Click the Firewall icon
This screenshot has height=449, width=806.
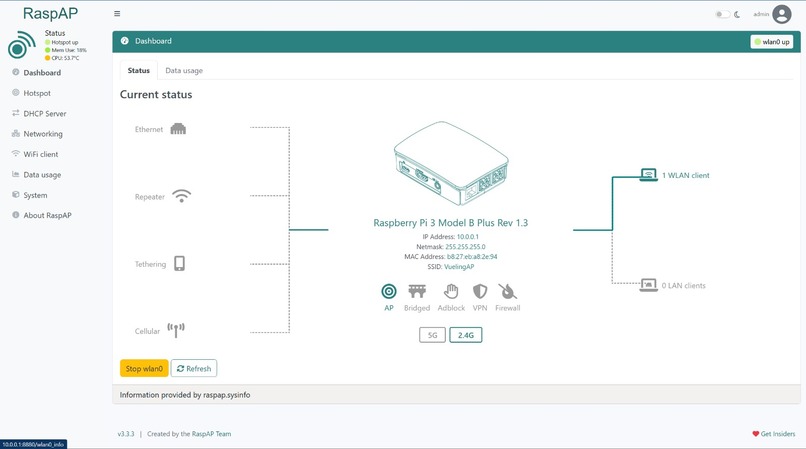(x=507, y=291)
